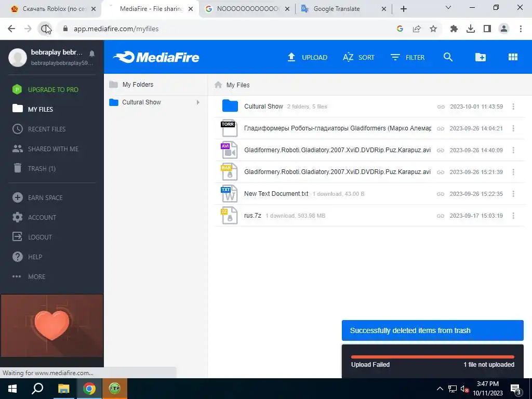Open the FTP app in the taskbar

[115, 389]
